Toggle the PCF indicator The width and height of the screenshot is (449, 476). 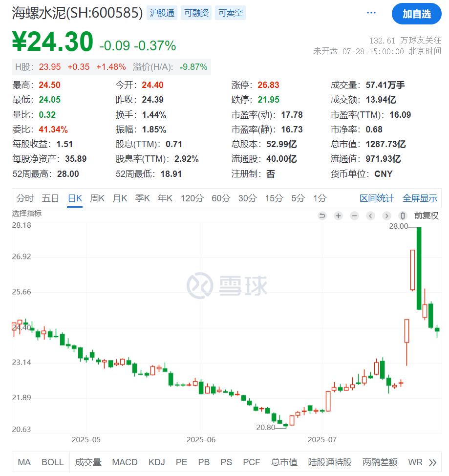pyautogui.click(x=251, y=462)
